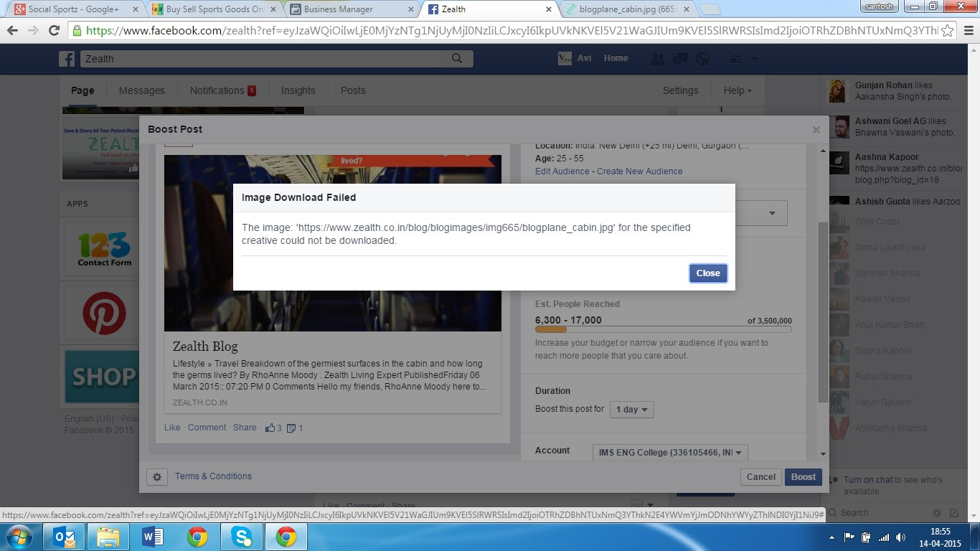
Task: Go to Facebook Home
Action: (x=616, y=58)
